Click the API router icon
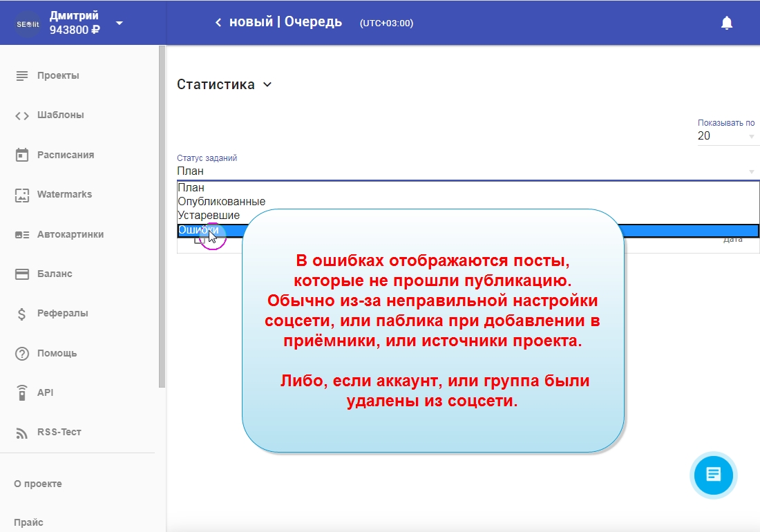This screenshot has width=760, height=532. [22, 392]
